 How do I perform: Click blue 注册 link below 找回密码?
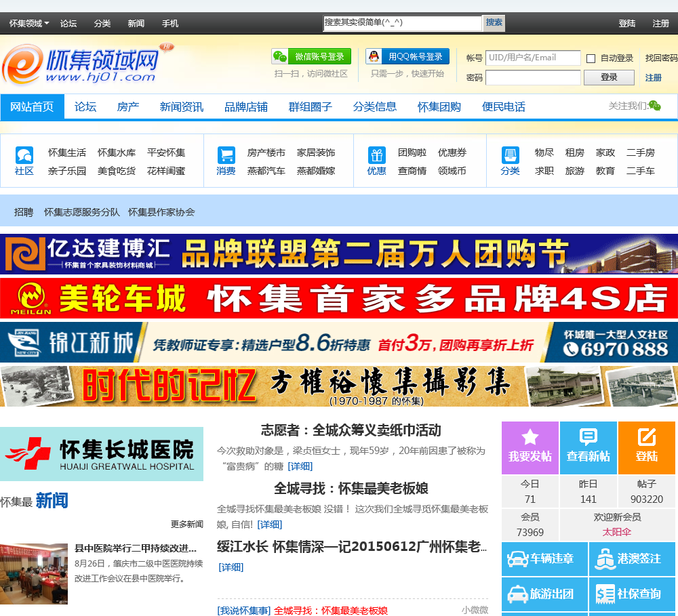654,78
